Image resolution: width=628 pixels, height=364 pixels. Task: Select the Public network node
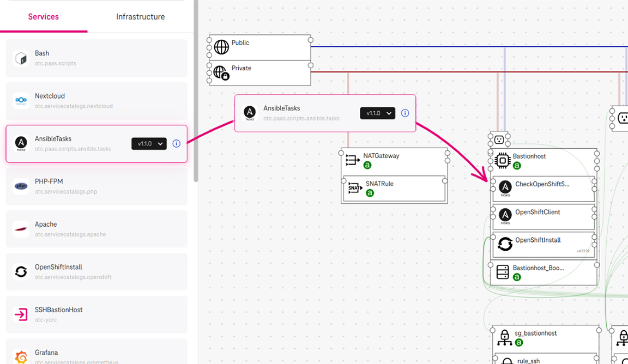click(x=259, y=47)
